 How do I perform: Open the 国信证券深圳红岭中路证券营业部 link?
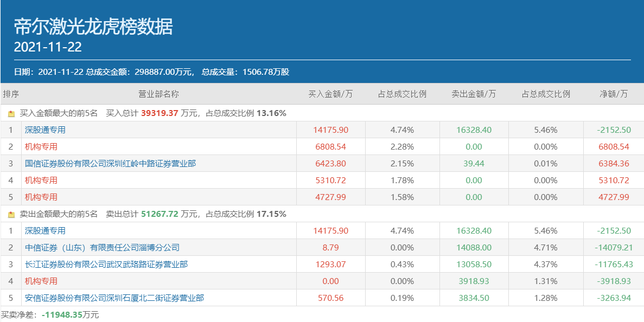tap(110, 164)
